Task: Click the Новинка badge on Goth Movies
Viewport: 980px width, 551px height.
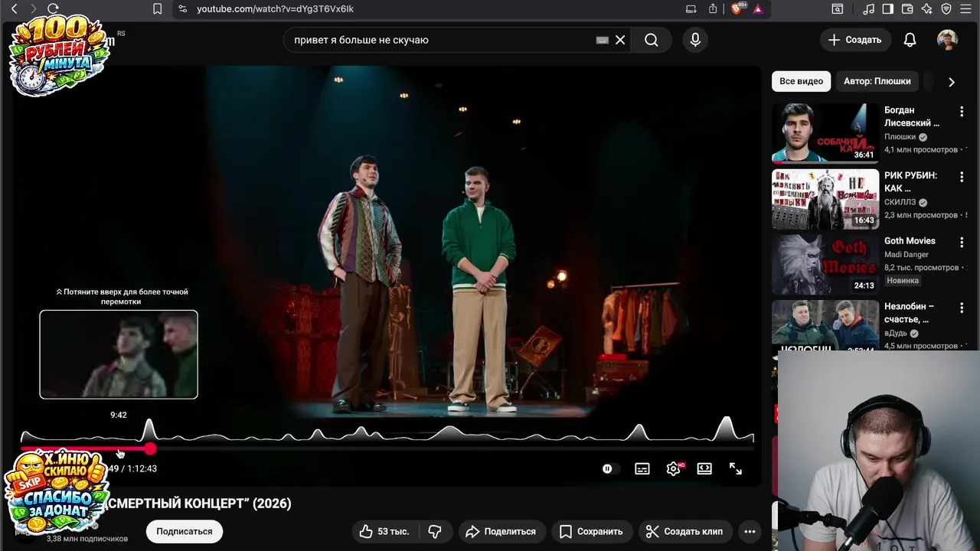Action: coord(903,280)
